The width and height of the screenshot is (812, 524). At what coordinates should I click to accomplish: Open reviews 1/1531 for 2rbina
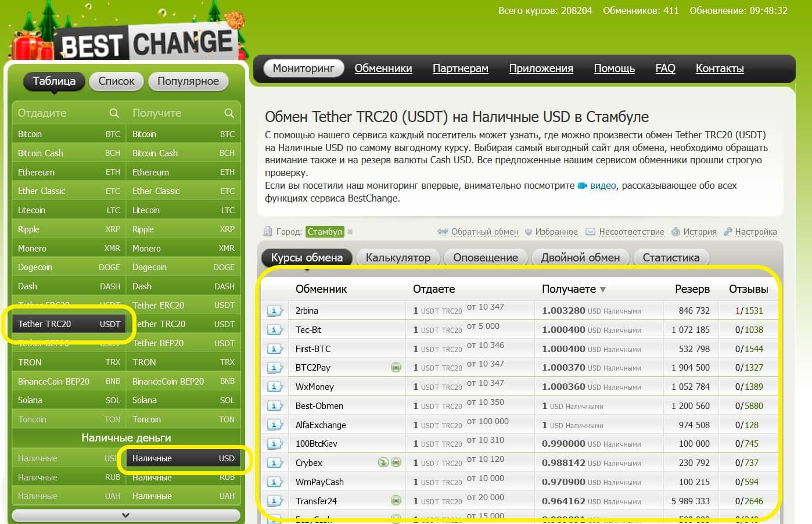(749, 311)
